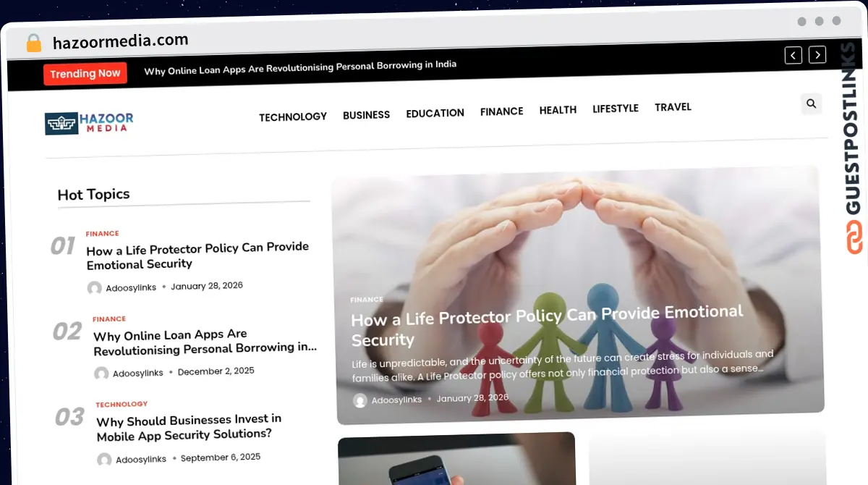The width and height of the screenshot is (868, 485).
Task: Open the Business menu item
Action: [366, 115]
